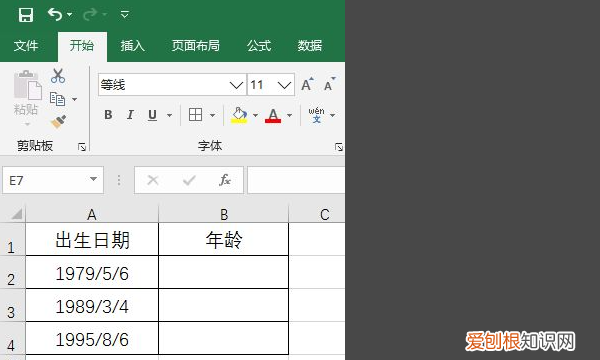Click the wén phonetic guide icon
Image resolution: width=600 pixels, height=360 pixels.
click(x=316, y=115)
